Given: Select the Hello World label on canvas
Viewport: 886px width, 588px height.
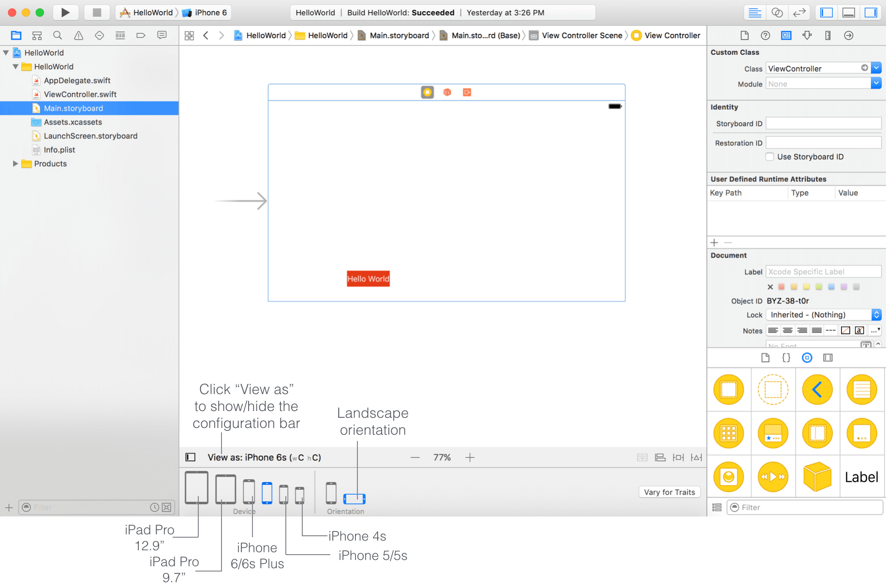Looking at the screenshot, I should click(x=368, y=279).
